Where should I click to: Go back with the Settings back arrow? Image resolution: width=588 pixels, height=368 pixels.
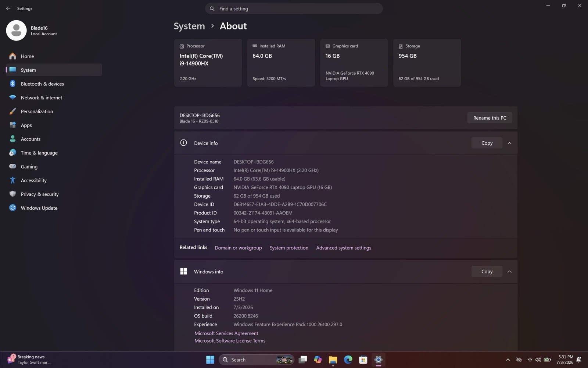[x=8, y=8]
